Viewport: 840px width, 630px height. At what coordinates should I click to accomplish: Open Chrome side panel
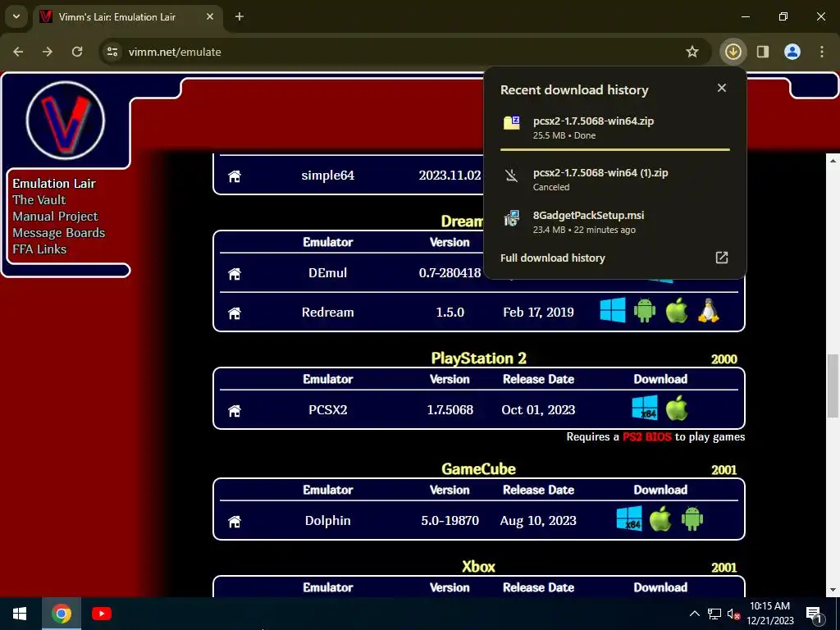[762, 52]
